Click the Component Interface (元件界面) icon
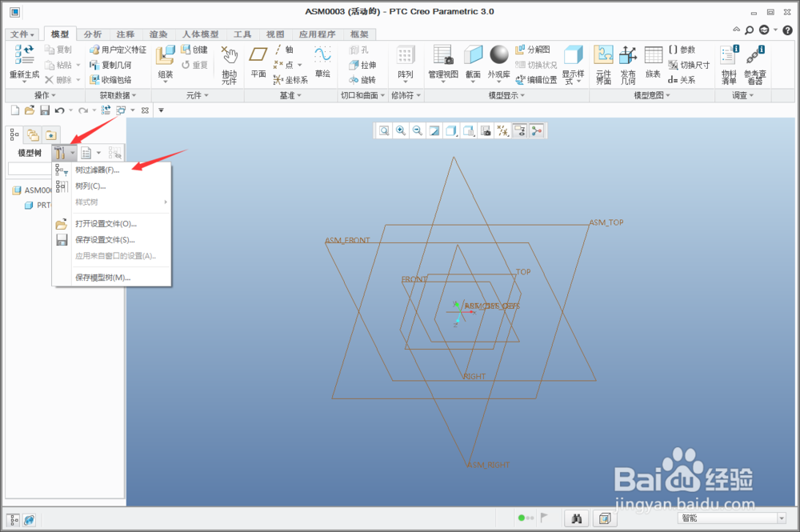The height and width of the screenshot is (532, 800). pos(603,55)
